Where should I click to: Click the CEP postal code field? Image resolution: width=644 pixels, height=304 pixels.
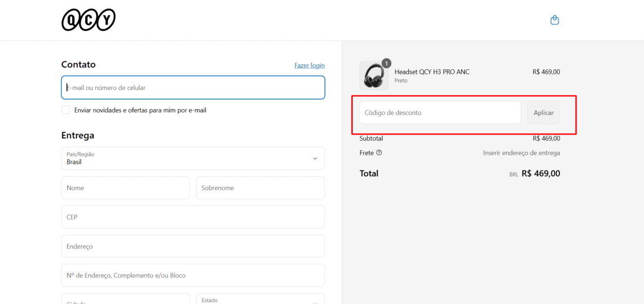pos(193,217)
